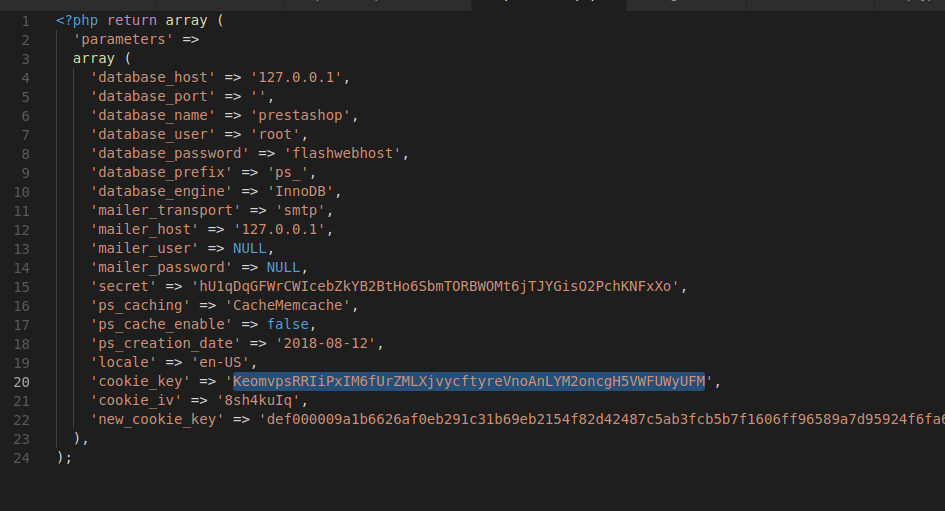The width and height of the screenshot is (945, 511).
Task: Click NULL on the mailer_user line
Action: 250,248
